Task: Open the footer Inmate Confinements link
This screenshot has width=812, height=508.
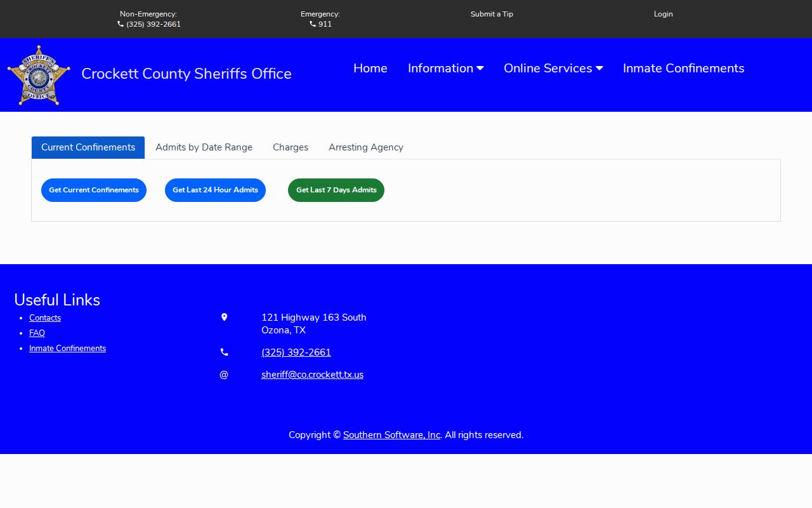Action: 67,349
